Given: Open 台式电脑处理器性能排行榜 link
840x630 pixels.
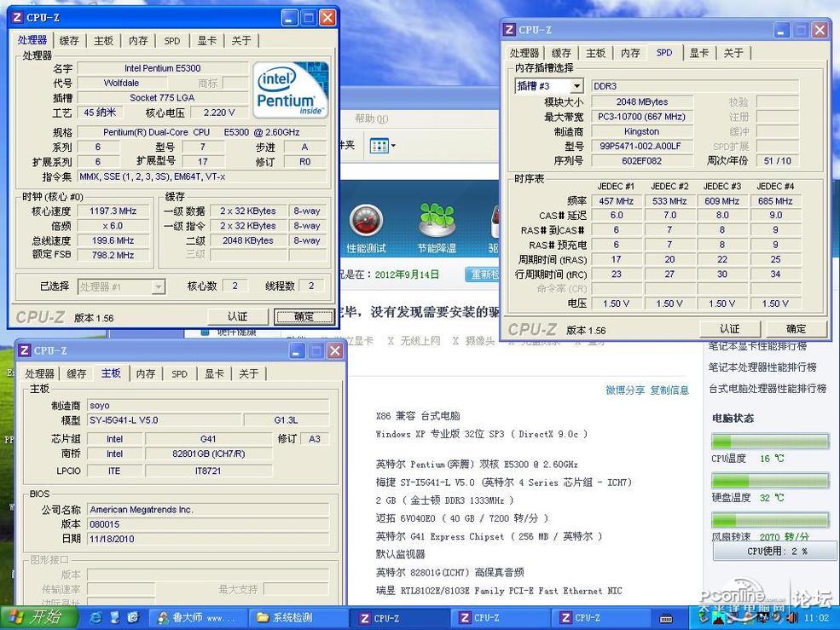Looking at the screenshot, I should 768,389.
